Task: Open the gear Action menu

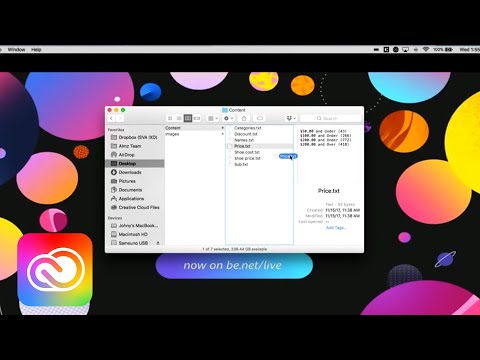Action: 228,118
